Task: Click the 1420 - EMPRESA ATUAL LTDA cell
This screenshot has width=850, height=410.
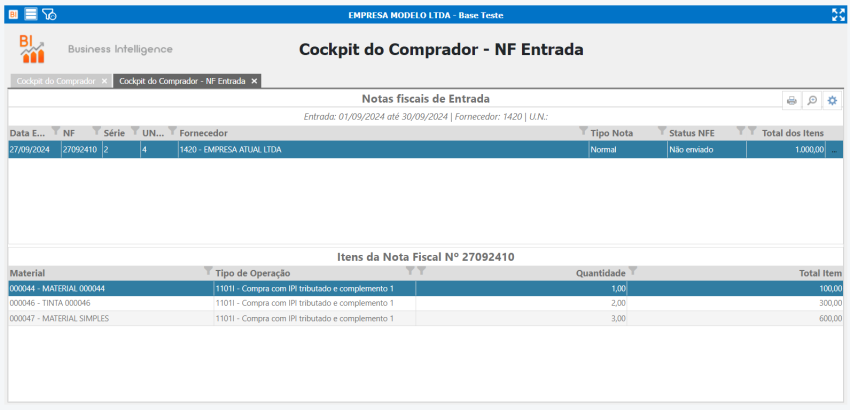Action: [x=383, y=150]
